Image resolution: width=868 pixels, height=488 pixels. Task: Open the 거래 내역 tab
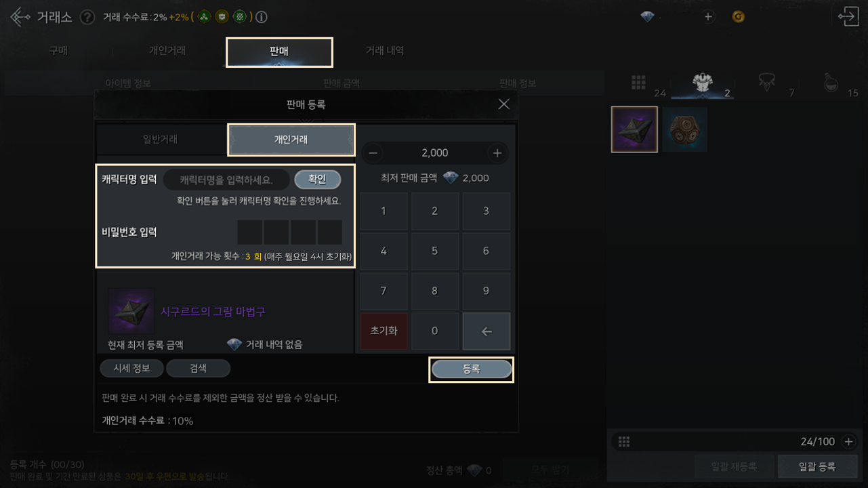[385, 51]
